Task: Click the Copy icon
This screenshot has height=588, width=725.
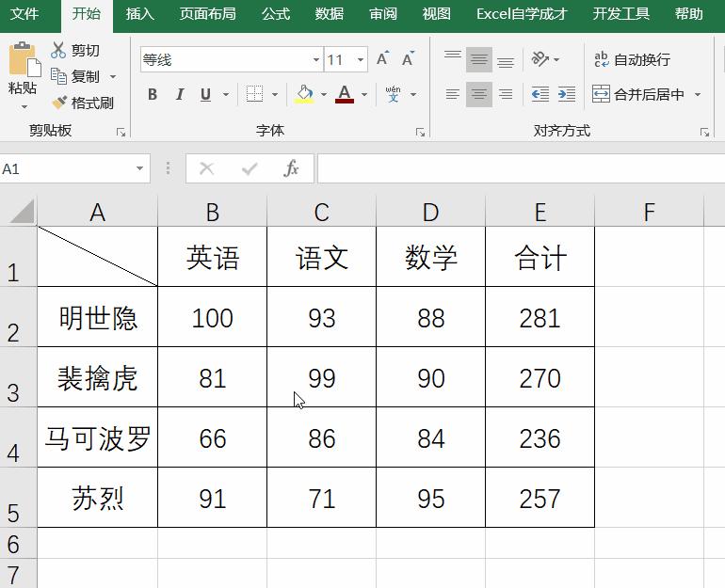Action: (x=58, y=76)
